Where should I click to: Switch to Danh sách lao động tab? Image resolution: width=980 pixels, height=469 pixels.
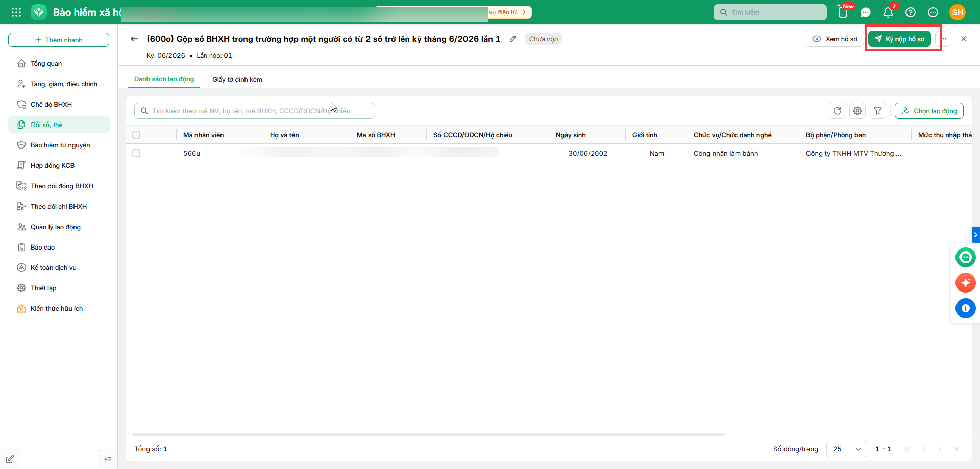pos(164,79)
